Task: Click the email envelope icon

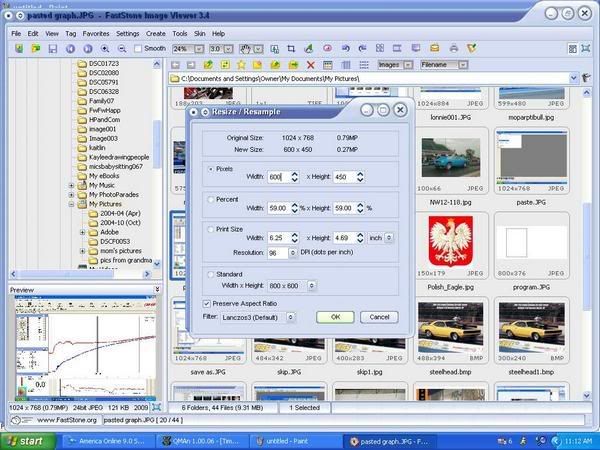Action: 434,49
